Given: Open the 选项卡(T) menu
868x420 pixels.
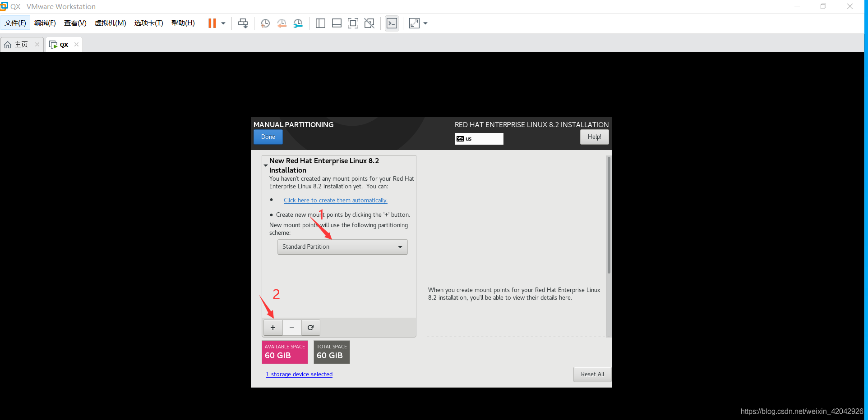Looking at the screenshot, I should pos(149,23).
